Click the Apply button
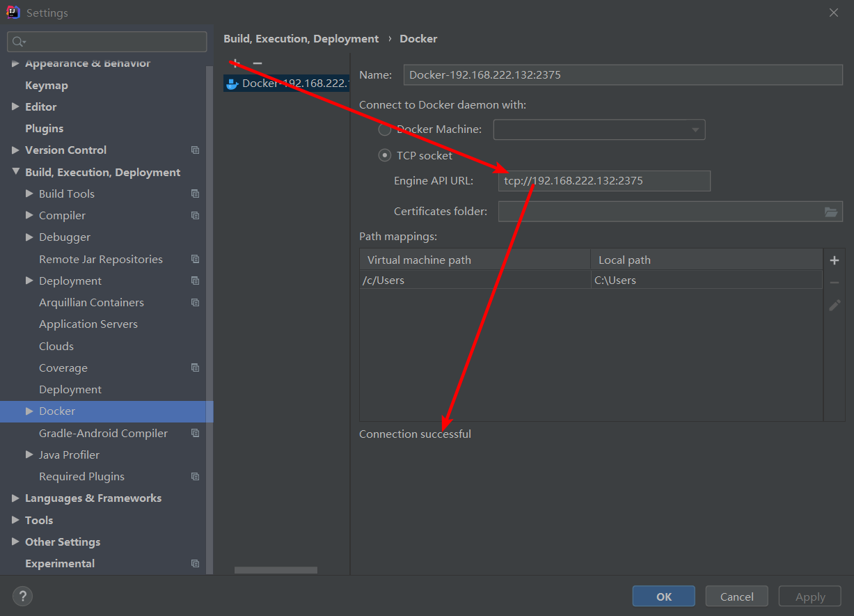 pos(810,597)
